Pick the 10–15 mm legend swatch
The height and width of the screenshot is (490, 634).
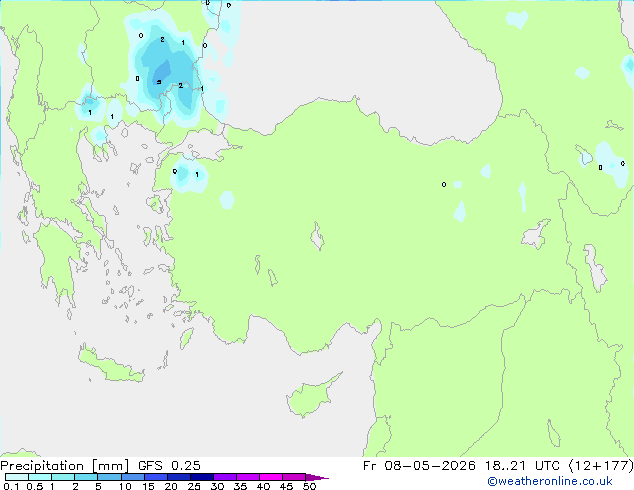132,477
